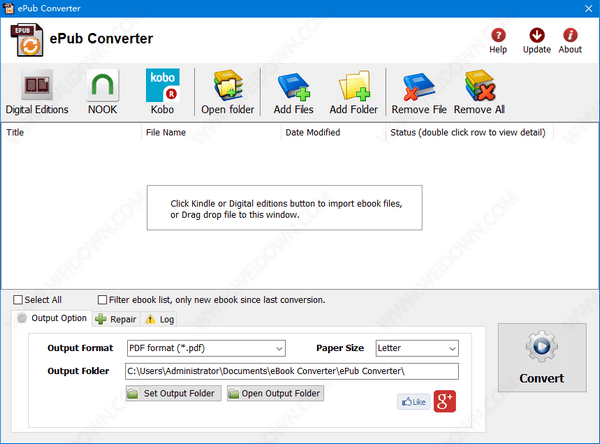Click the Output Folder path field

[x=291, y=372]
